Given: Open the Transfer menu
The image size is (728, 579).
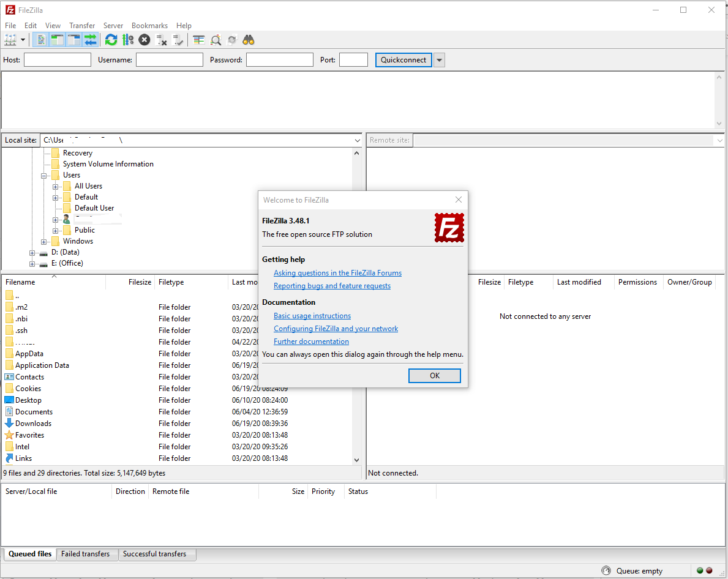Looking at the screenshot, I should [82, 26].
